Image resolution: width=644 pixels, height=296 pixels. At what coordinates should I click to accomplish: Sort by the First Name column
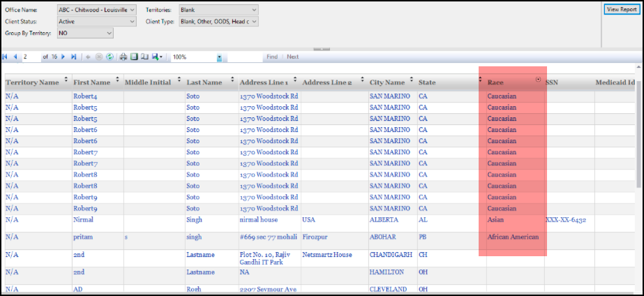pos(117,80)
